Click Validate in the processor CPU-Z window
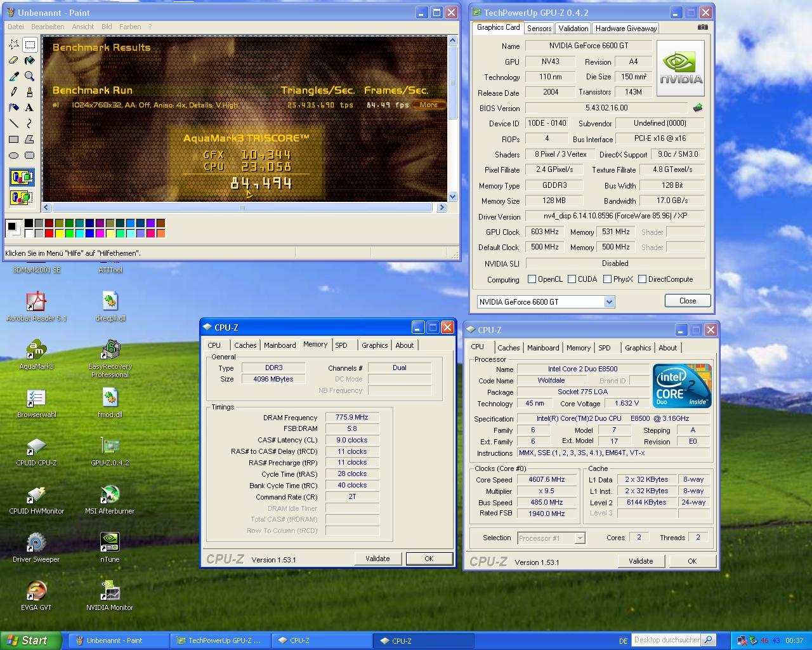 tap(641, 561)
